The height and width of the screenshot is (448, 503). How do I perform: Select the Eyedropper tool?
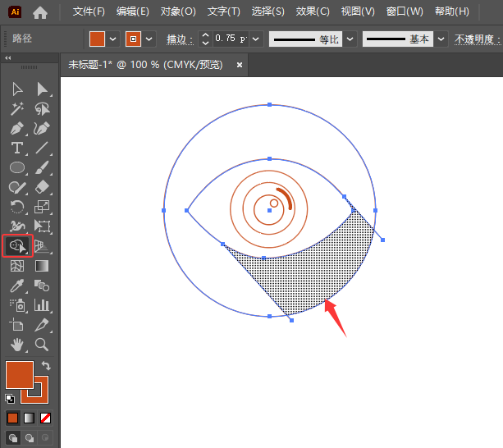click(x=17, y=286)
